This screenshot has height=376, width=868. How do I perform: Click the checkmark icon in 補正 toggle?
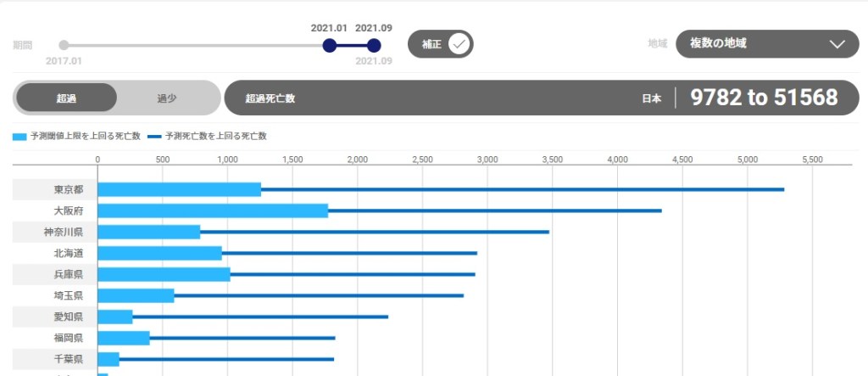[459, 44]
